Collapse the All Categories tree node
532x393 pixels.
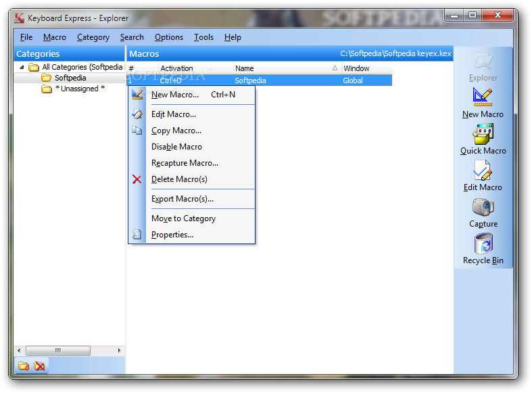(22, 67)
